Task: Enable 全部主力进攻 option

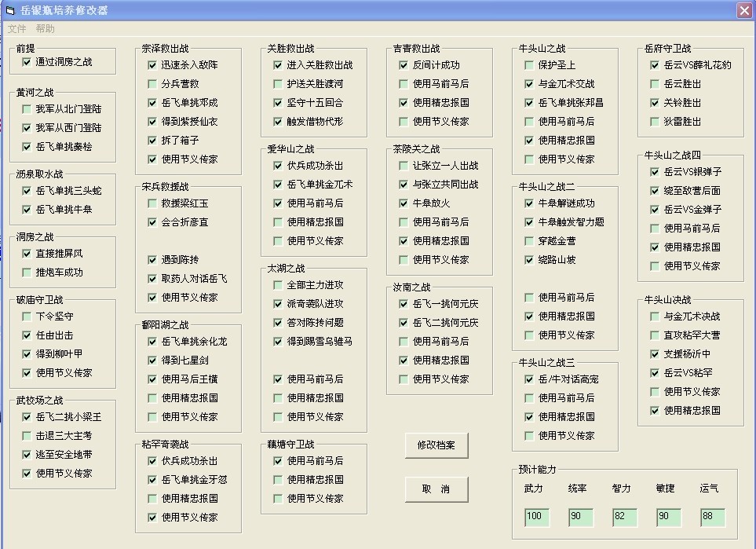Action: tap(278, 285)
